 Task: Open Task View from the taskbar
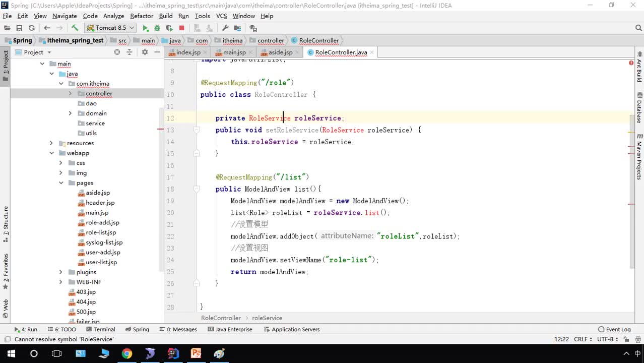point(57,353)
